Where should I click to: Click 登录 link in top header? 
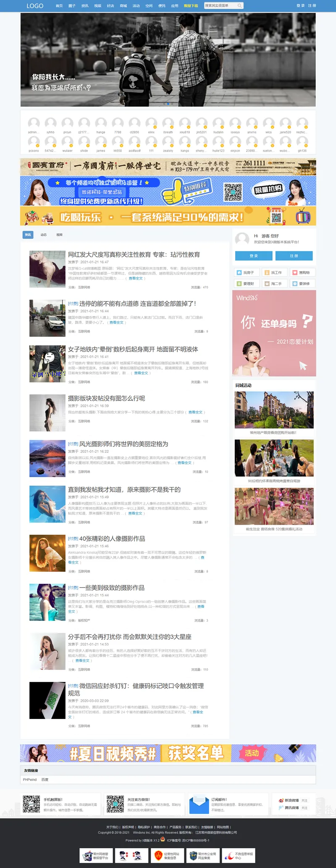[x=300, y=6]
